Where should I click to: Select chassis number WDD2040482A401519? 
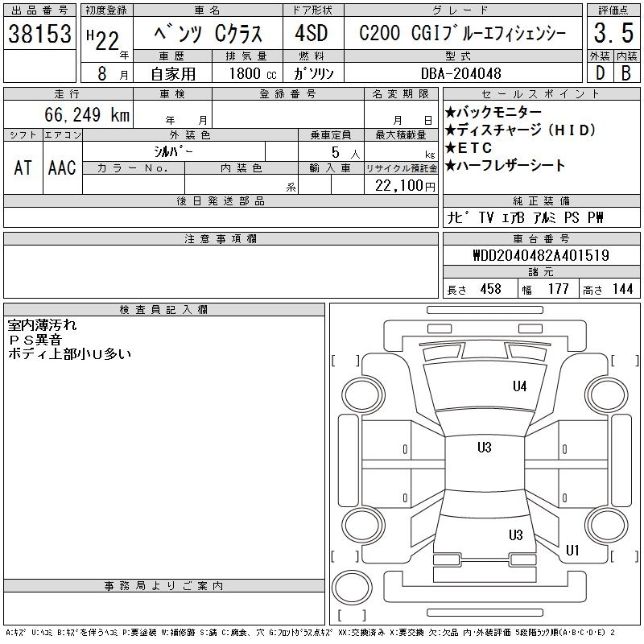(x=541, y=255)
